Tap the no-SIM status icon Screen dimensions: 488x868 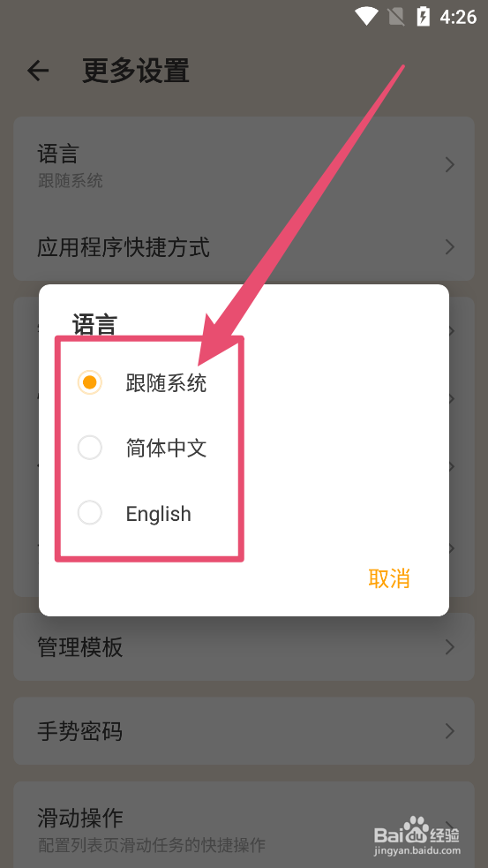point(396,17)
